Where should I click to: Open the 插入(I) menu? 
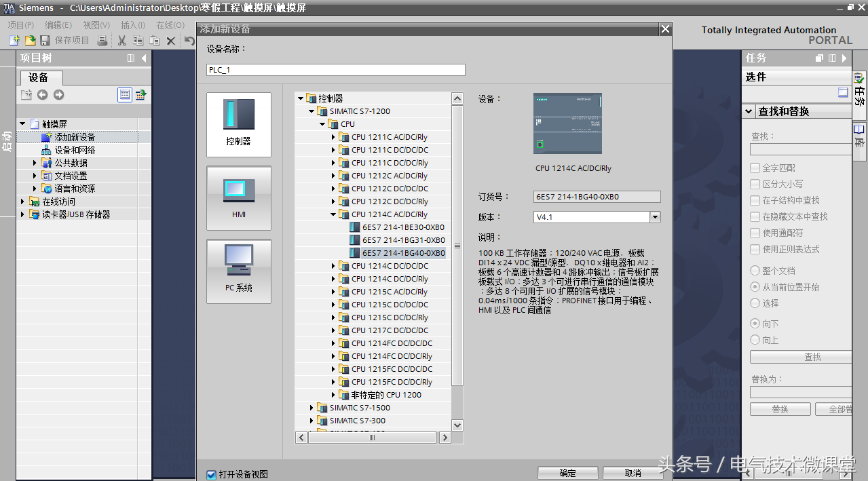(x=132, y=25)
